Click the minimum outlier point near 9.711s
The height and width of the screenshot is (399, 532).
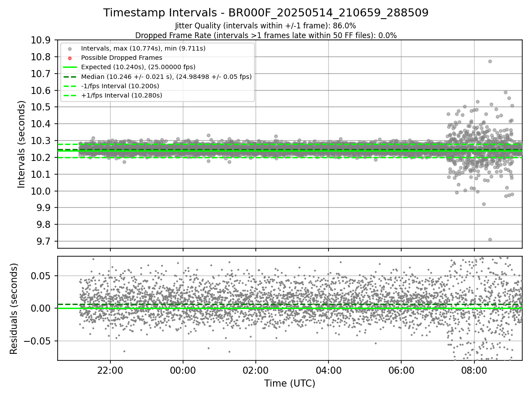[490, 239]
